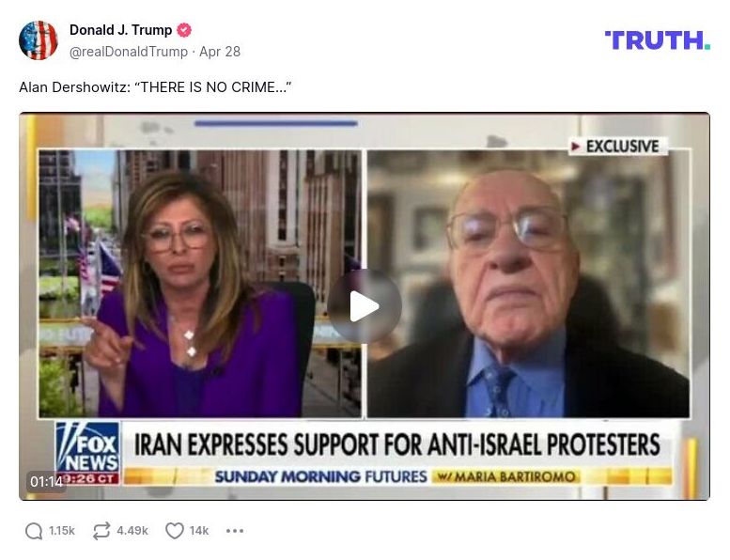Open the TRUTH logo link
The width and height of the screenshot is (730, 560).
(x=658, y=40)
